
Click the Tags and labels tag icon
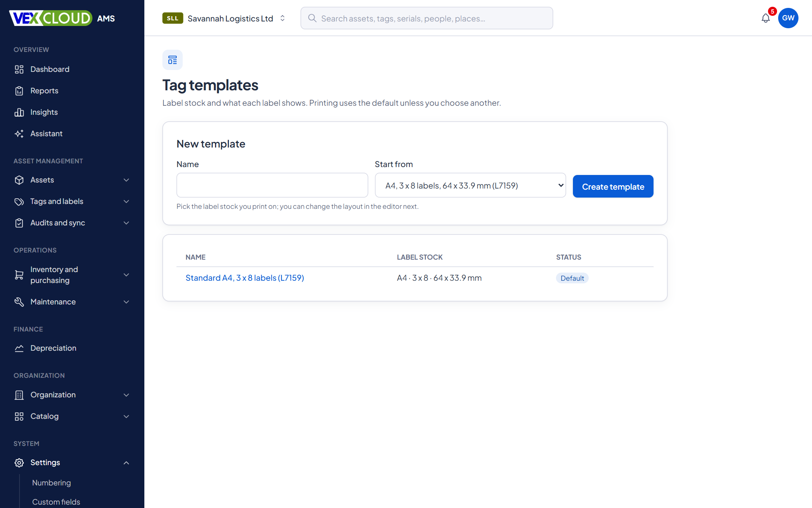[x=19, y=201]
